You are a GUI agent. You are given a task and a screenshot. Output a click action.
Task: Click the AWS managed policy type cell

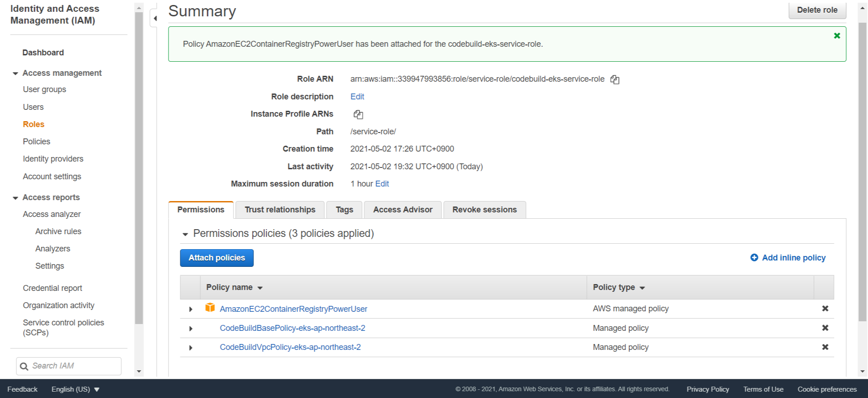pyautogui.click(x=630, y=309)
